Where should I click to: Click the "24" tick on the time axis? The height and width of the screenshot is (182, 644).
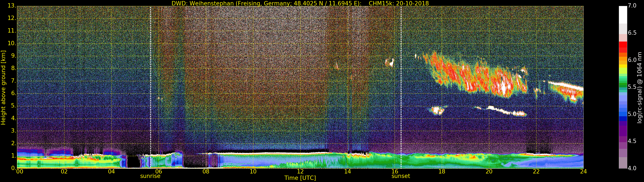pos(583,172)
